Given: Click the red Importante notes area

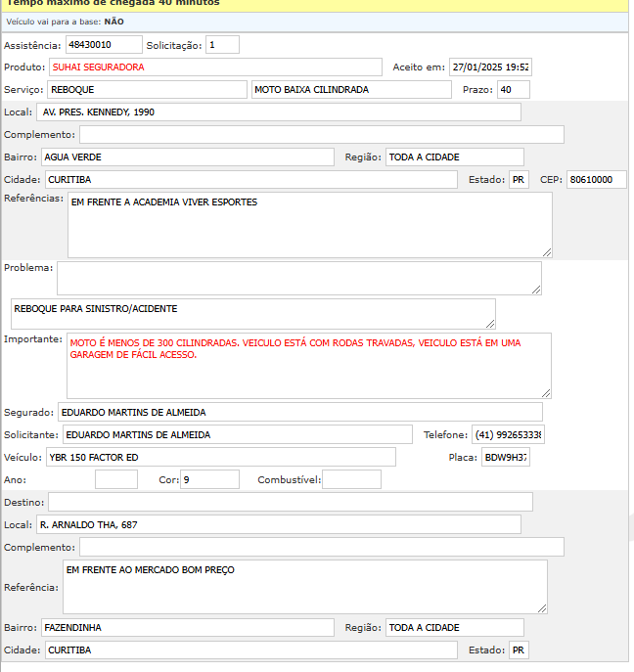Looking at the screenshot, I should (x=308, y=365).
